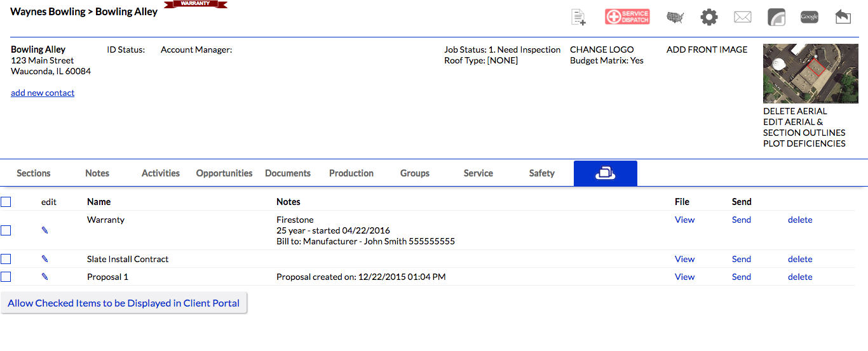Click pencil icon for Slate Install Contract
Screen dimensions: 868x351
tap(44, 259)
